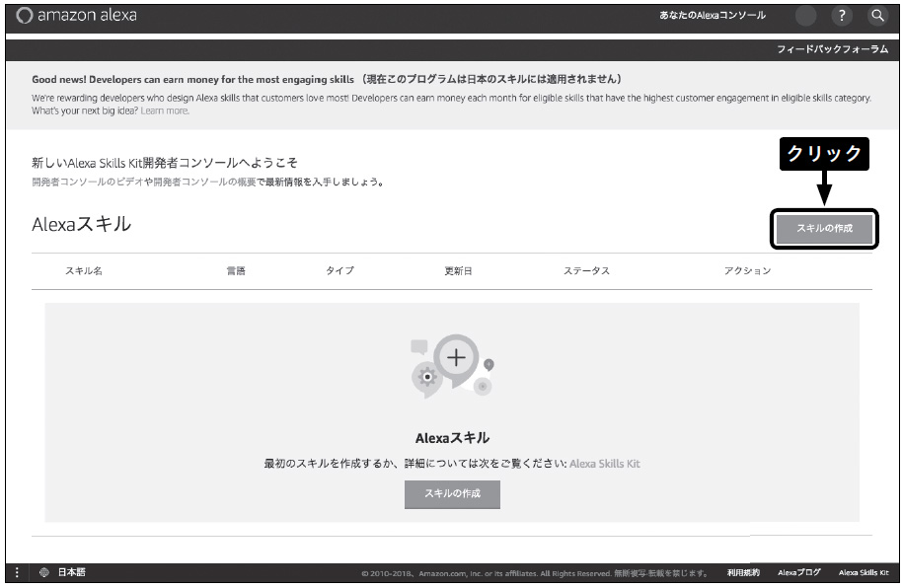903x588 pixels.
Task: Click the Alexaスキル page heading
Action: pos(81,224)
